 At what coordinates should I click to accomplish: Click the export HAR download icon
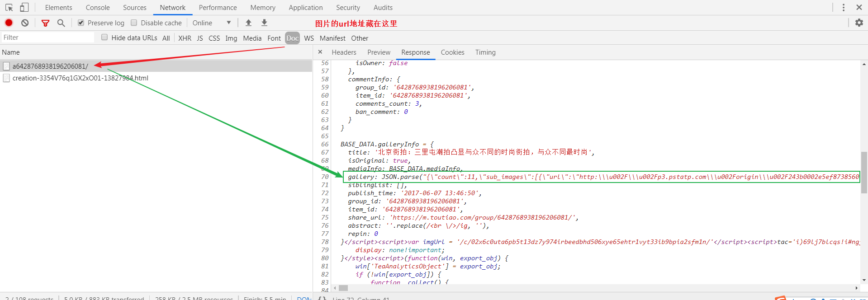click(x=265, y=23)
